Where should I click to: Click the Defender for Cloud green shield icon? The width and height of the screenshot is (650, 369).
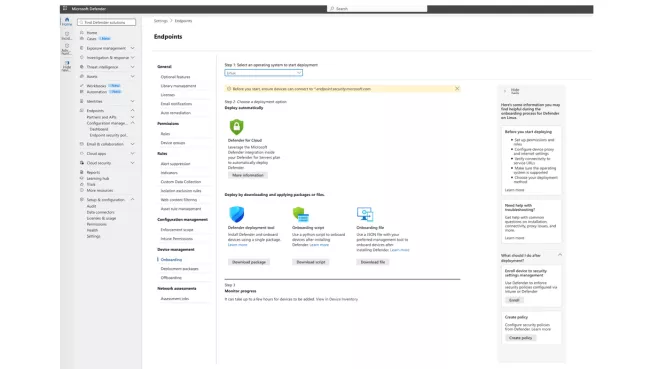[236, 127]
